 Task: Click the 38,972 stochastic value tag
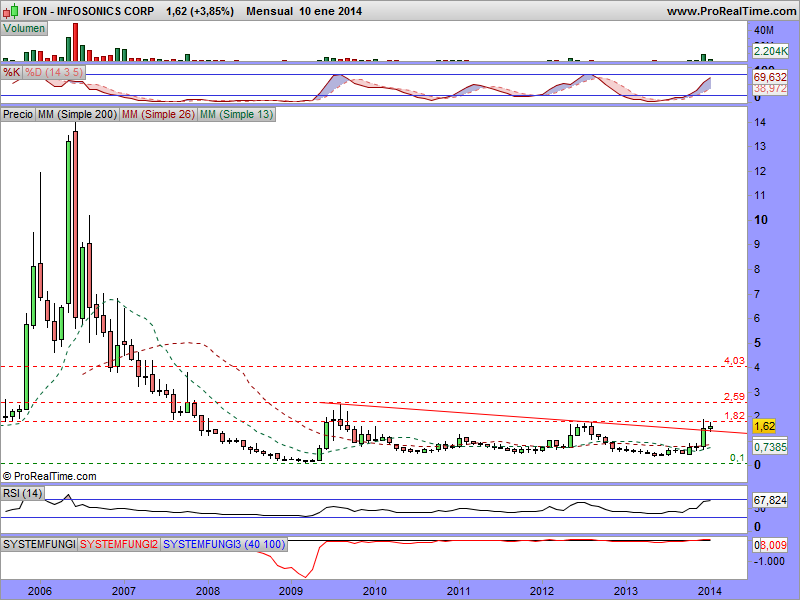tap(770, 88)
